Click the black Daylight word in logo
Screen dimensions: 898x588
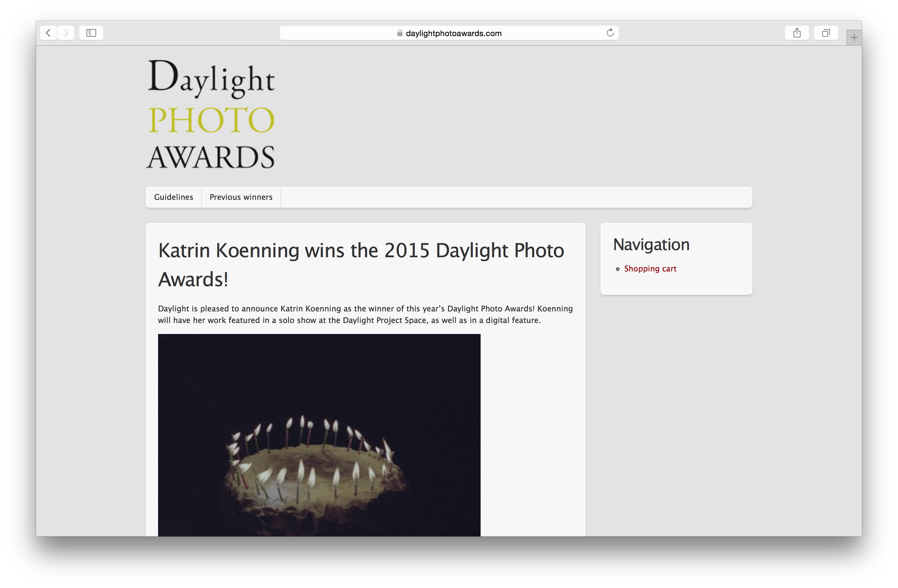pyautogui.click(x=211, y=78)
